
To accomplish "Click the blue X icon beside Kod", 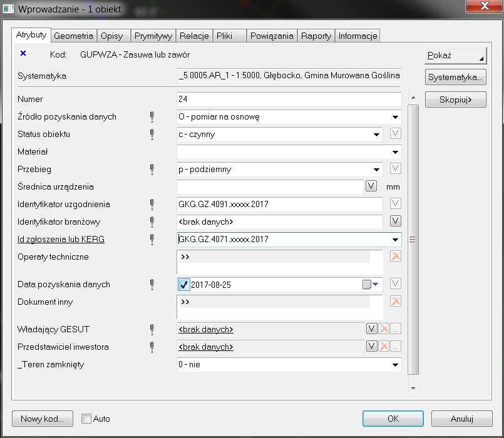I will [23, 53].
